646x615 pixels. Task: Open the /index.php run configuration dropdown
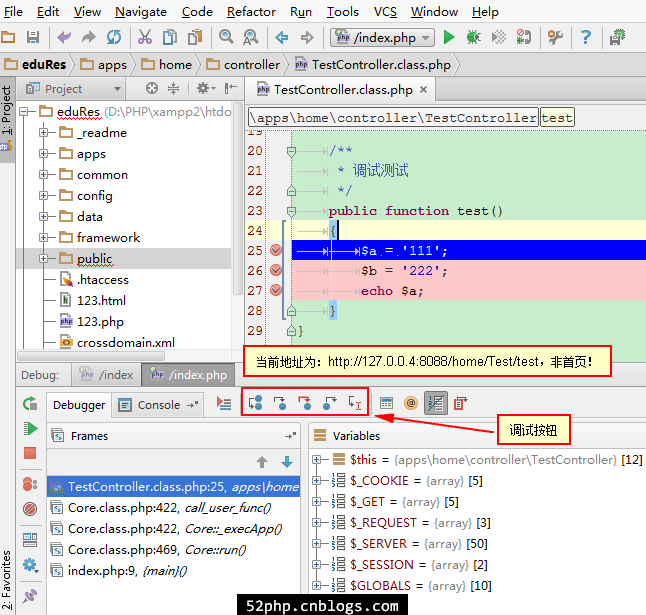click(x=382, y=38)
